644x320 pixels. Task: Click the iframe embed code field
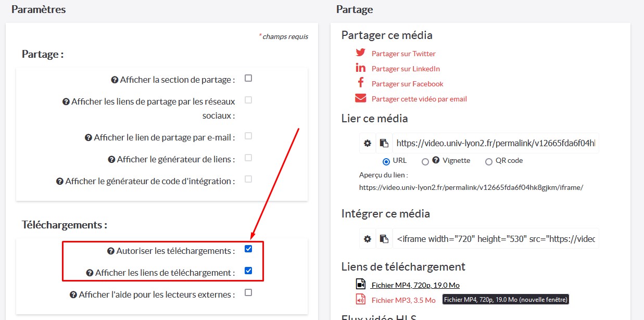[496, 239]
